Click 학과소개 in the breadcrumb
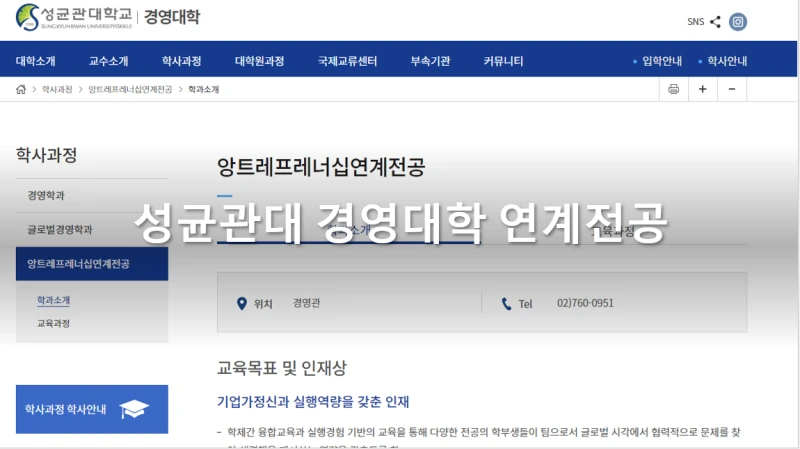 (x=204, y=89)
